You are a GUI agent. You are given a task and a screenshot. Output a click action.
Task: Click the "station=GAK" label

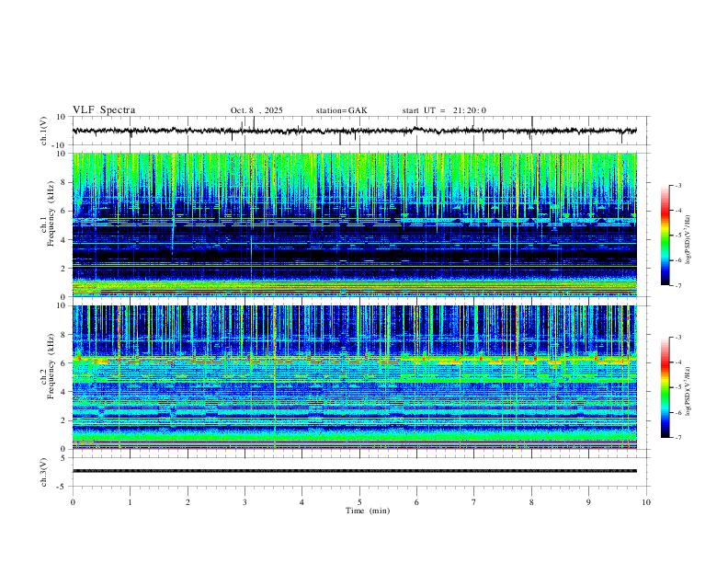(341, 110)
